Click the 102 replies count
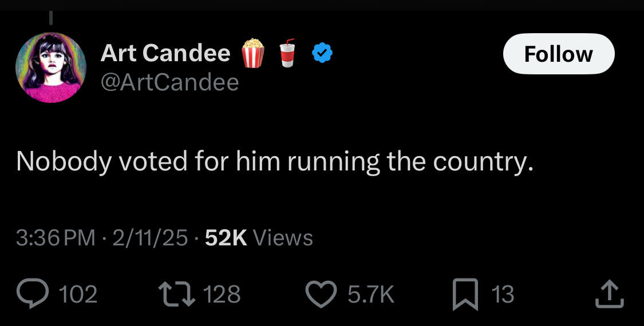 click(78, 295)
